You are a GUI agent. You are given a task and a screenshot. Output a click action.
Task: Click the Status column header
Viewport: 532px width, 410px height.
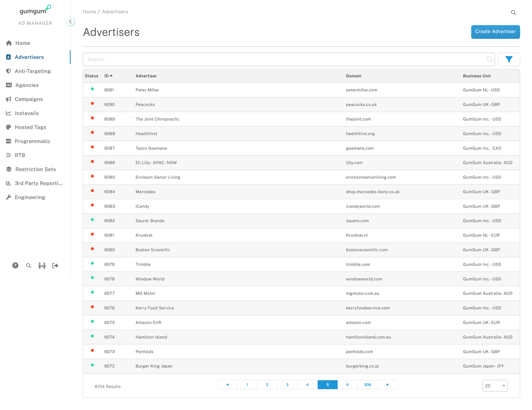click(92, 76)
